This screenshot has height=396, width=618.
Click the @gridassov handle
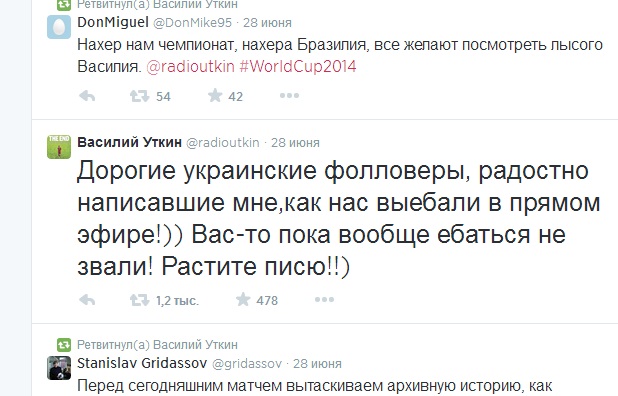pos(247,364)
